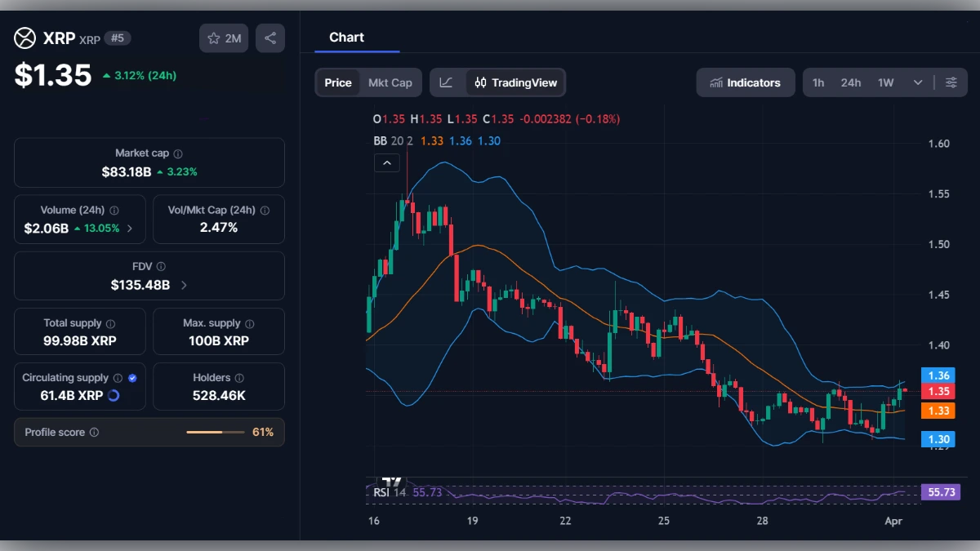The width and height of the screenshot is (980, 551).
Task: Share XRP using the share icon
Action: tap(270, 38)
